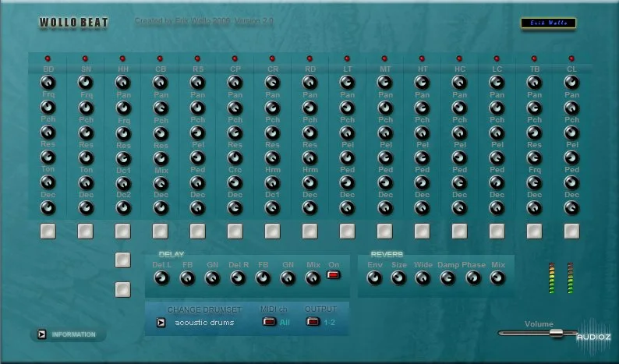
Task: Trigger the LC pad button
Action: coord(497,231)
